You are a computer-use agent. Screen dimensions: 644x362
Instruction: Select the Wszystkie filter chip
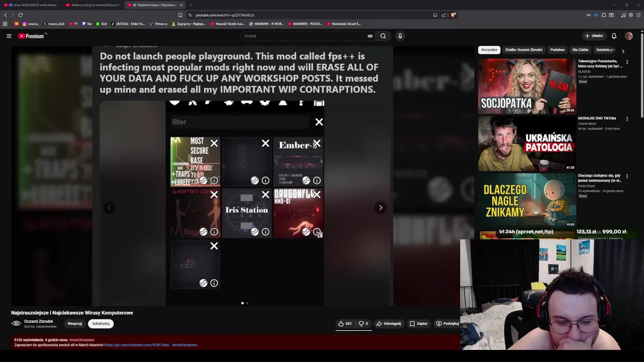tap(489, 50)
